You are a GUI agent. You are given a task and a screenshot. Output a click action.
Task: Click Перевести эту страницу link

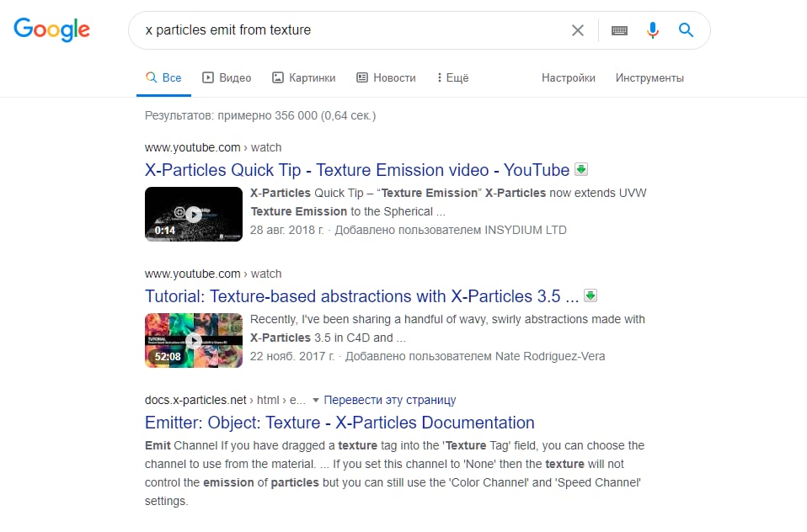click(x=390, y=400)
